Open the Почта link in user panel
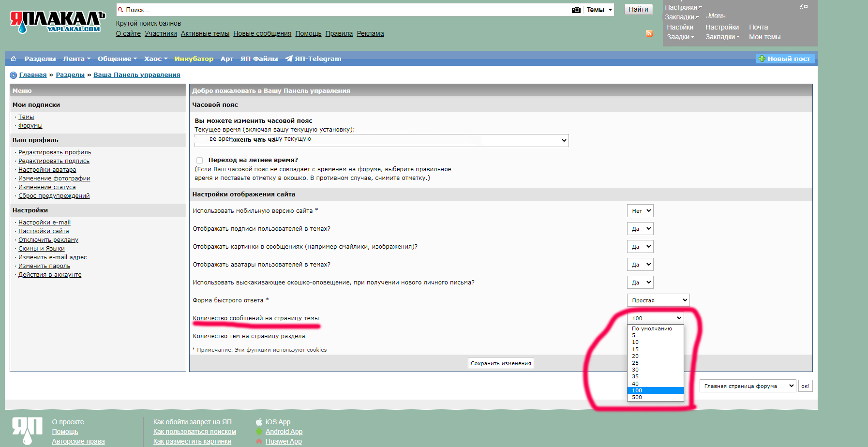The height and width of the screenshot is (447, 868). pyautogui.click(x=758, y=27)
